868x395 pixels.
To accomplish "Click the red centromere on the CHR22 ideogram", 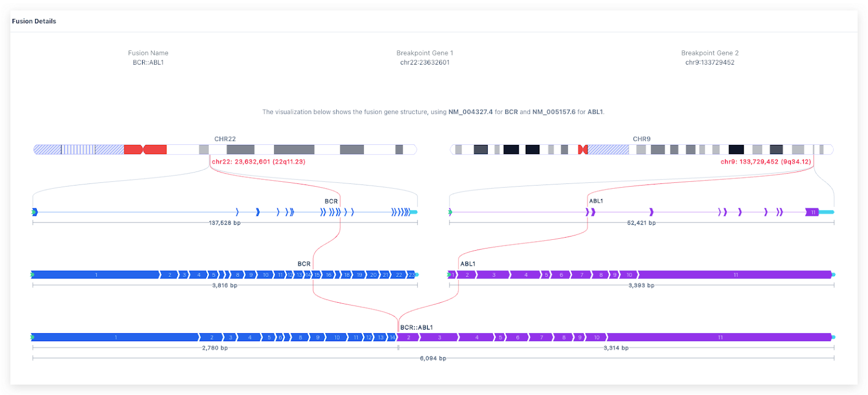I will (144, 149).
